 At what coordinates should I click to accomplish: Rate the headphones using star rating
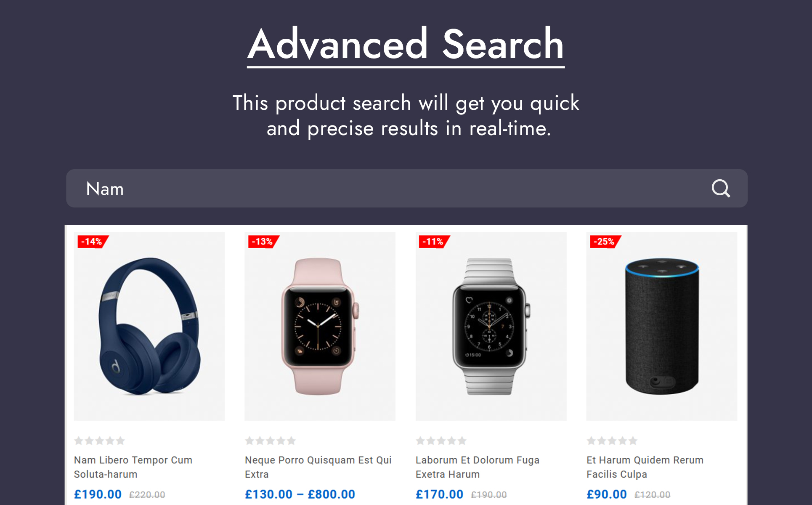100,441
